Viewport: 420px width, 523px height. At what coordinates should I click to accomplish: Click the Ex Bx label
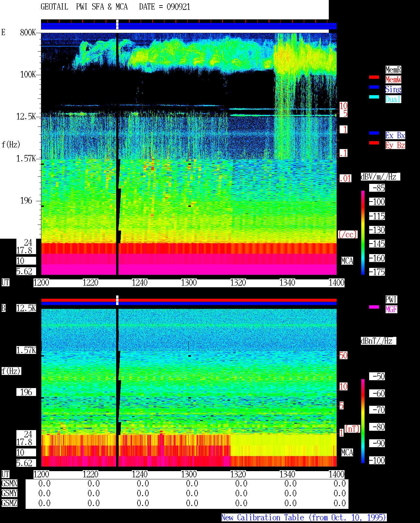(x=395, y=135)
